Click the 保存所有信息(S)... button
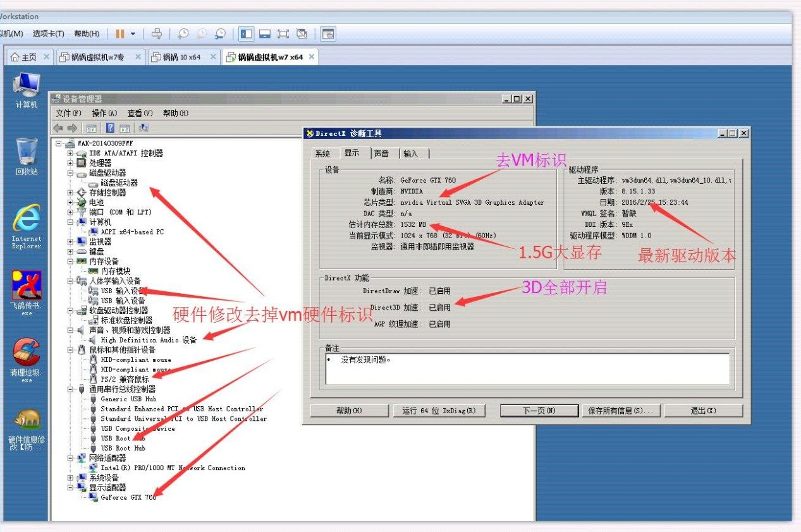 (621, 411)
